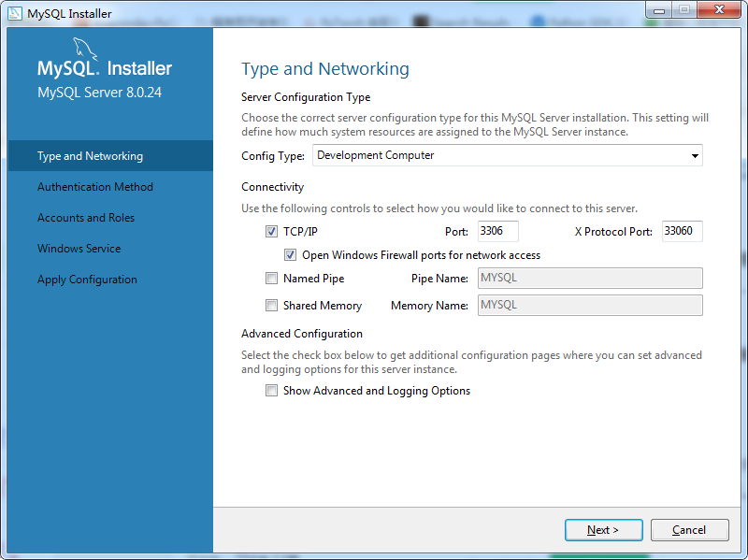Close the MySQL Installer window
748x560 pixels.
click(719, 9)
